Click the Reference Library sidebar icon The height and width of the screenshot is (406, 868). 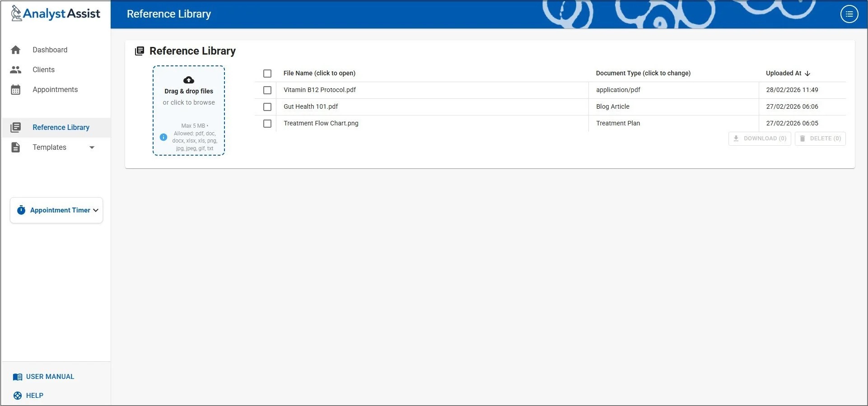point(16,128)
